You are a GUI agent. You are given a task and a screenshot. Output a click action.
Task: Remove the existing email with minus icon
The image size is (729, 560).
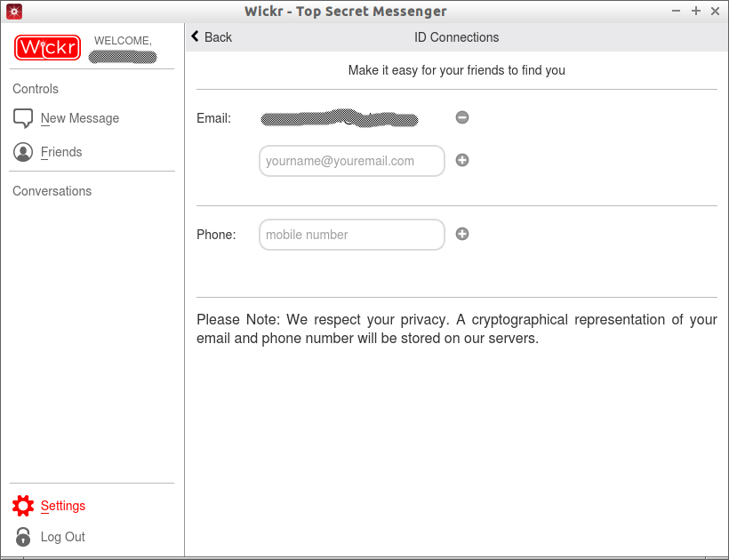pos(462,117)
